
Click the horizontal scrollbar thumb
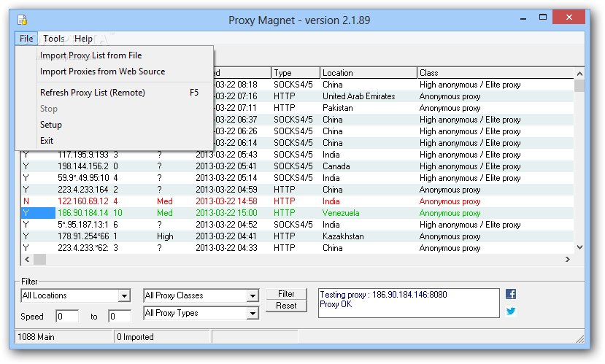click(39, 259)
